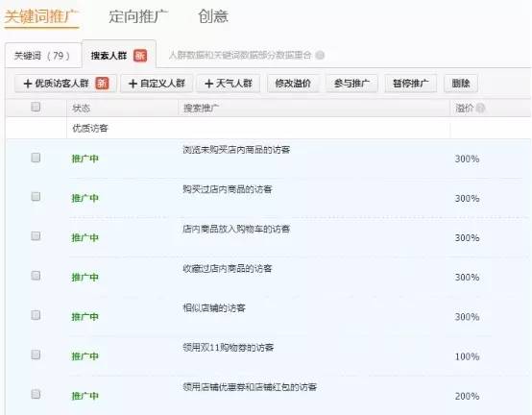532x415 pixels.
Task: Click 暂停推广 button
Action: click(411, 84)
